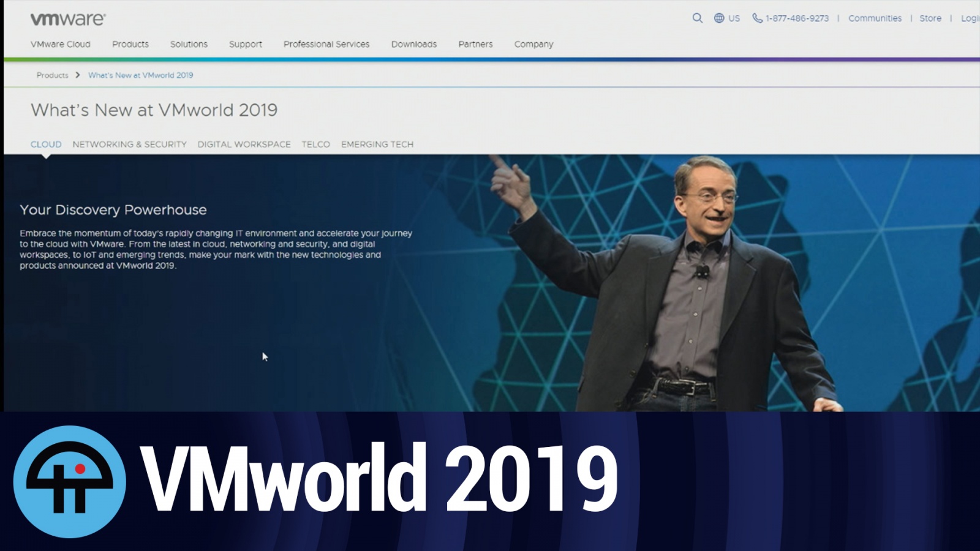The height and width of the screenshot is (551, 980).
Task: Open the Products menu in the navigation
Action: pyautogui.click(x=130, y=44)
